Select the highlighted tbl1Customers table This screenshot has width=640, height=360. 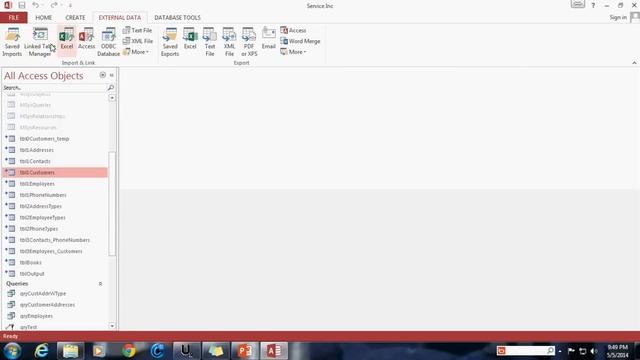55,172
